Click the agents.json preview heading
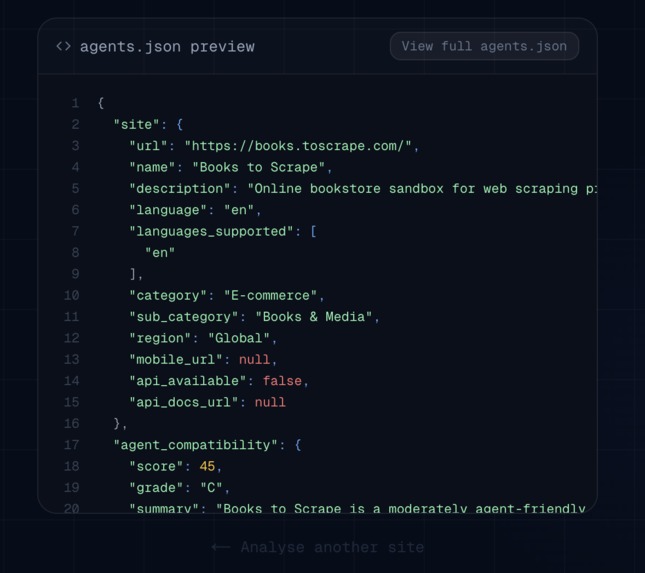This screenshot has height=573, width=645. pos(167,46)
